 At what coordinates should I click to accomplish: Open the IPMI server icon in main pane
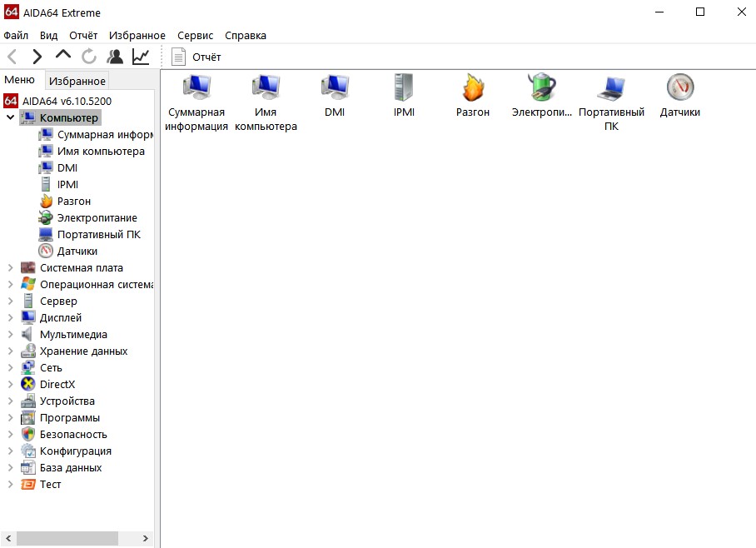point(404,87)
